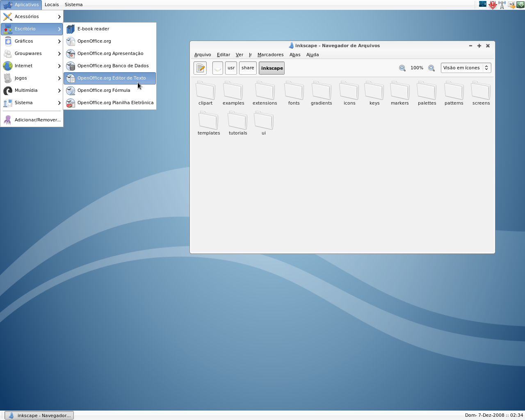Click the run command tray icon
525x420 pixels.
[511, 5]
